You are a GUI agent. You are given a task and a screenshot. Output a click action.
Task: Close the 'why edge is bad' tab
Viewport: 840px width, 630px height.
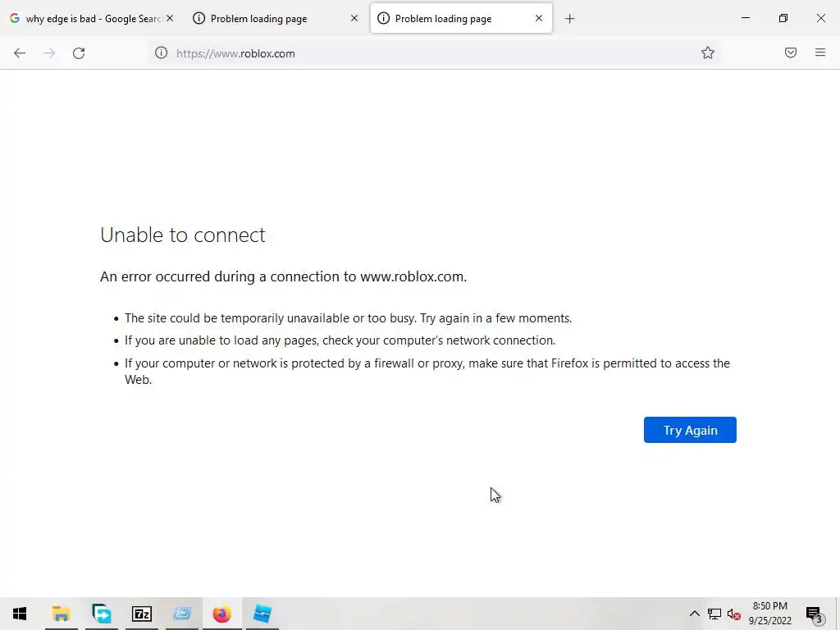pyautogui.click(x=169, y=18)
